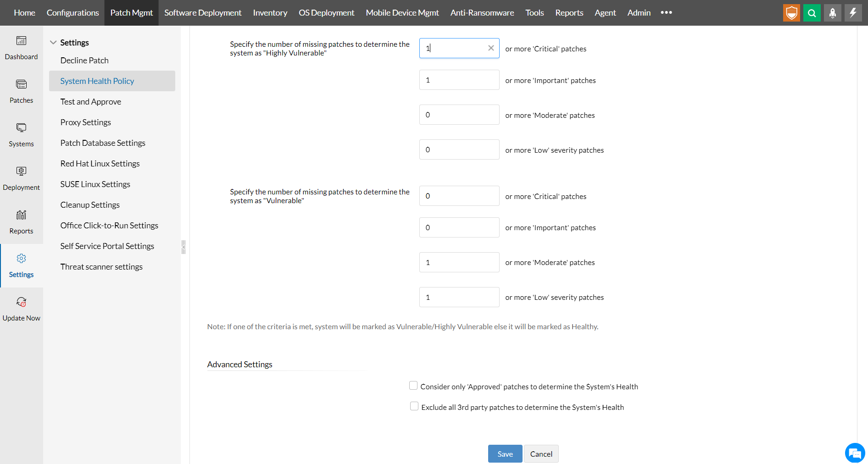868x464 pixels.
Task: Save the system health policy
Action: tap(505, 453)
